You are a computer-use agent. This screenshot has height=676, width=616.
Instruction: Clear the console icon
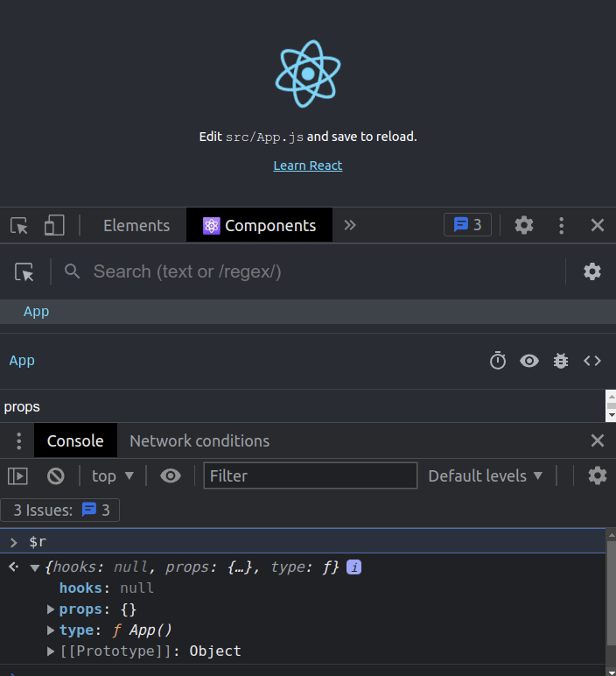[56, 476]
